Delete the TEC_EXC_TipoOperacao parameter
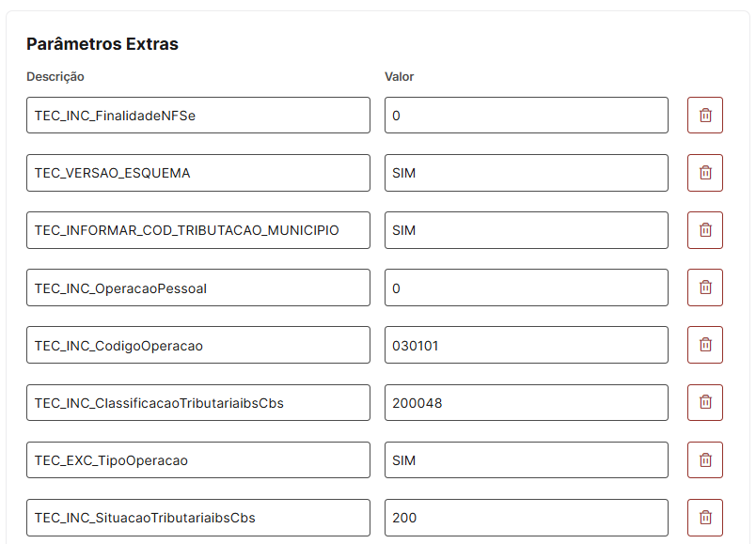This screenshot has height=544, width=756. pyautogui.click(x=705, y=460)
